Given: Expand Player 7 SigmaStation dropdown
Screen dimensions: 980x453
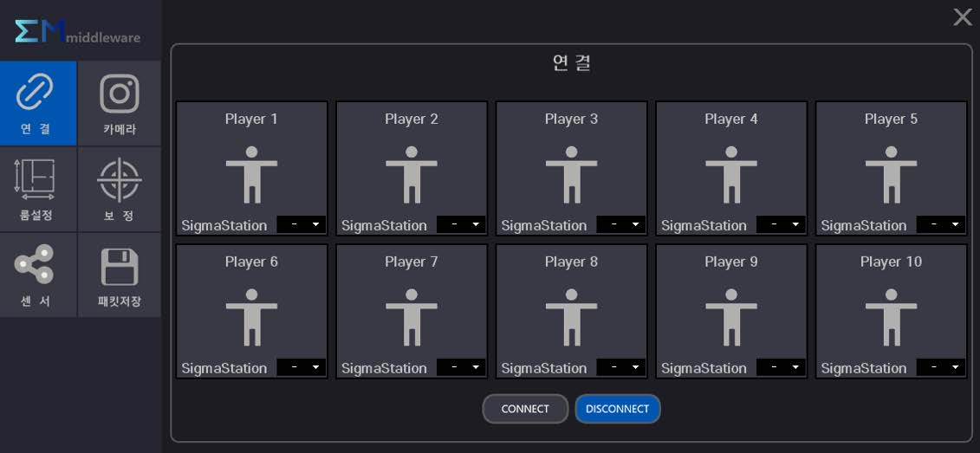Looking at the screenshot, I should point(461,366).
